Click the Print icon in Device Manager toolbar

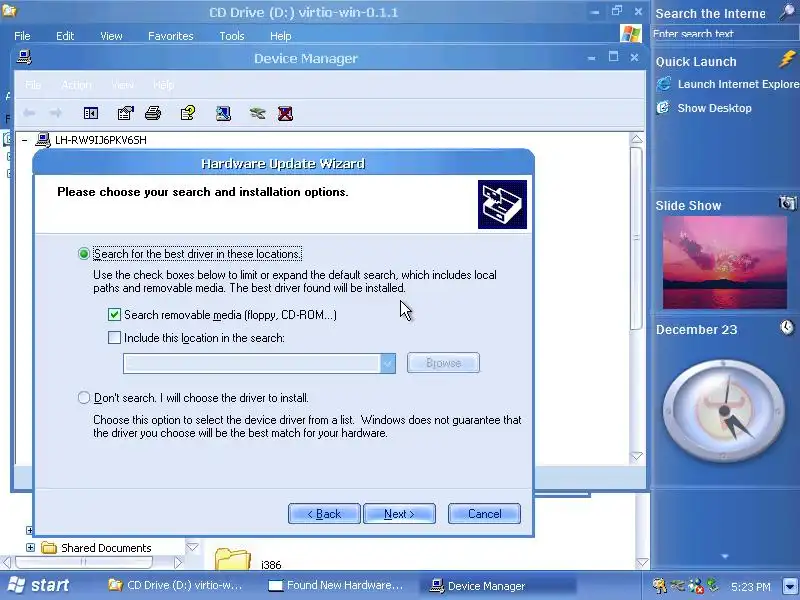coord(153,113)
